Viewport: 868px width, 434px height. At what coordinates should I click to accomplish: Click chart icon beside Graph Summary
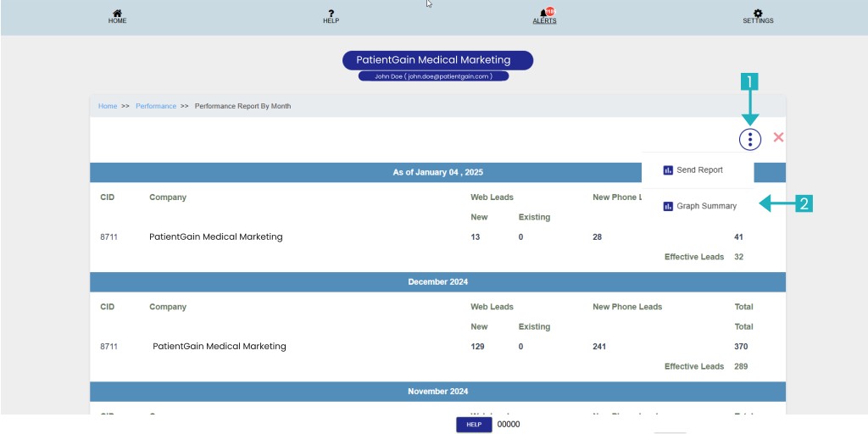pos(668,207)
